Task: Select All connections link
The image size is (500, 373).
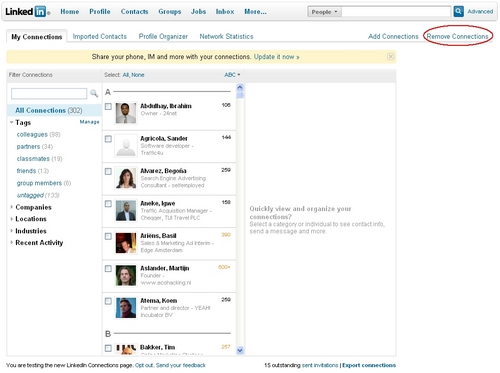Action: [x=126, y=75]
